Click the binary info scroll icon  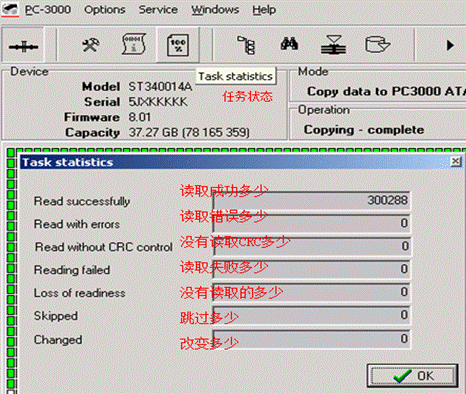133,44
